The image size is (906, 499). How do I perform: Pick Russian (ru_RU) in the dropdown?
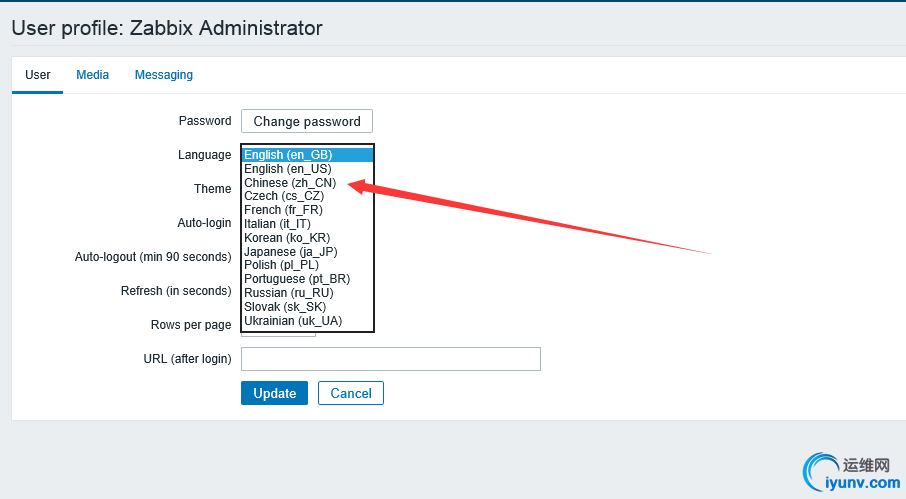pyautogui.click(x=289, y=293)
